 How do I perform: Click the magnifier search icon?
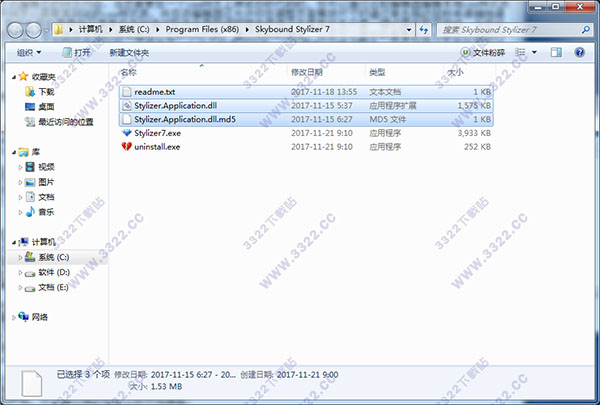click(x=585, y=29)
